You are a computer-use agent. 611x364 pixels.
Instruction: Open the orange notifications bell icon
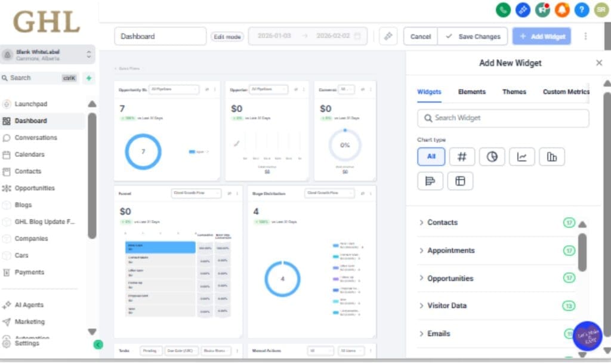pyautogui.click(x=561, y=10)
